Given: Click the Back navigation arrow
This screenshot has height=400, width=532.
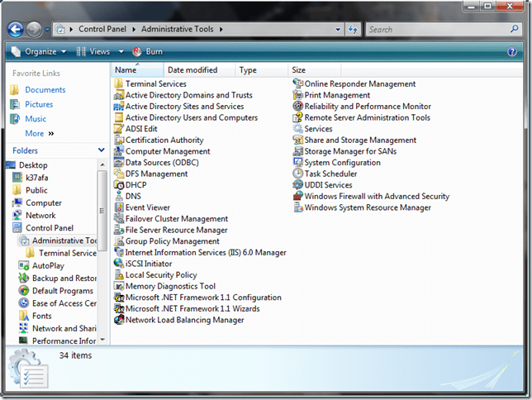Looking at the screenshot, I should click(x=15, y=30).
